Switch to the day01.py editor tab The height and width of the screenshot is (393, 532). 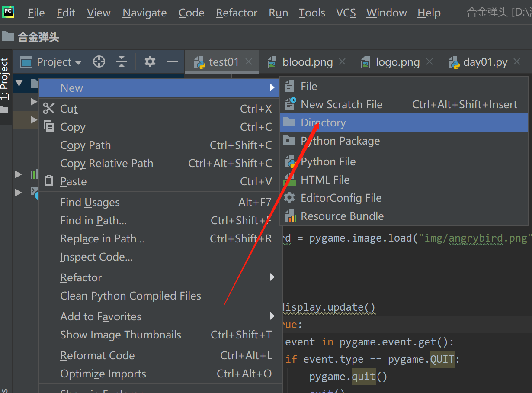[x=485, y=62]
